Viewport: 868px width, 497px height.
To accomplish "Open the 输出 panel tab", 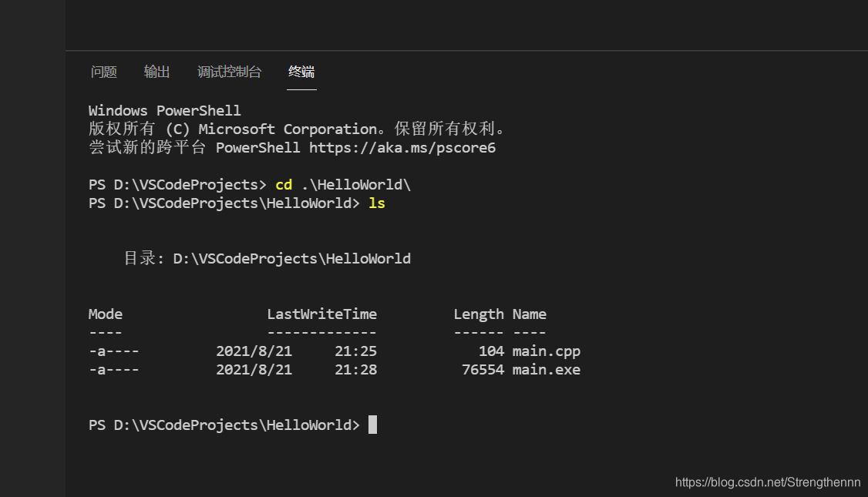I will click(x=156, y=72).
